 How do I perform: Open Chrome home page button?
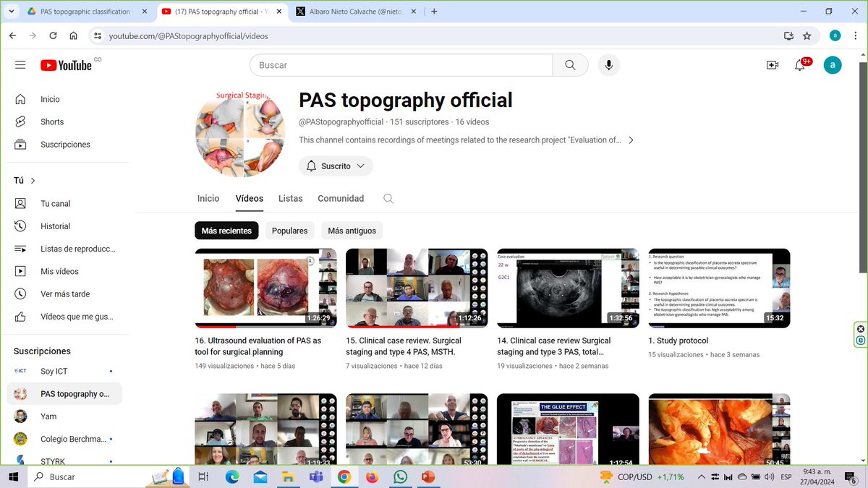(73, 35)
